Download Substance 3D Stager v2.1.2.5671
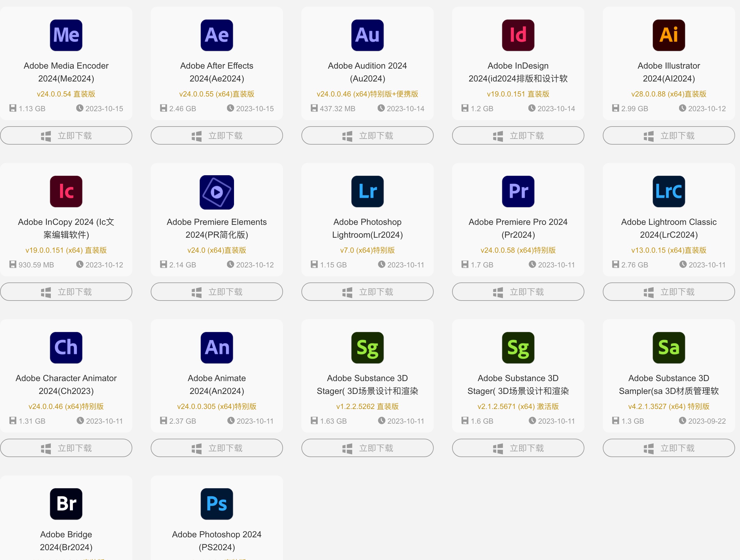The height and width of the screenshot is (560, 740). pyautogui.click(x=518, y=448)
